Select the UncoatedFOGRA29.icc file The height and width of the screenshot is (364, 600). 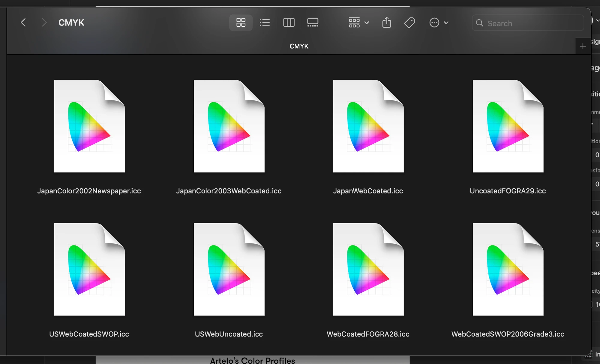(508, 126)
